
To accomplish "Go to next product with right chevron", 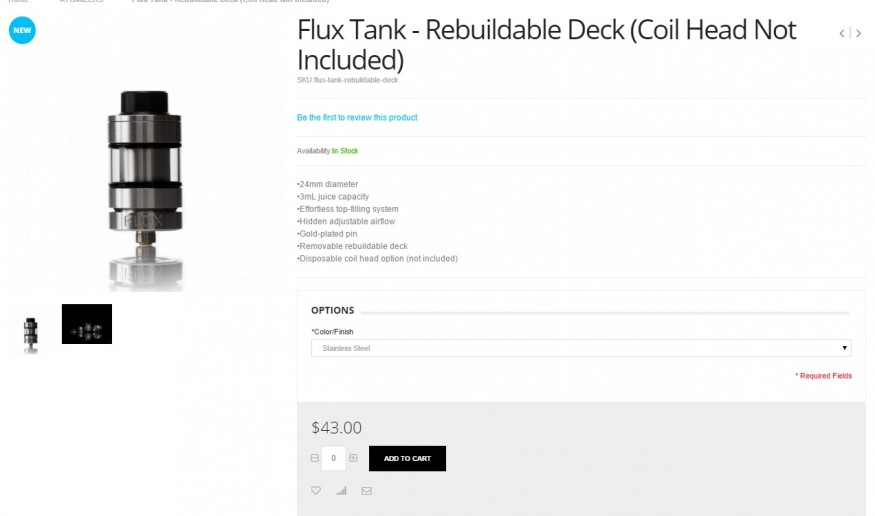I will pyautogui.click(x=859, y=34).
